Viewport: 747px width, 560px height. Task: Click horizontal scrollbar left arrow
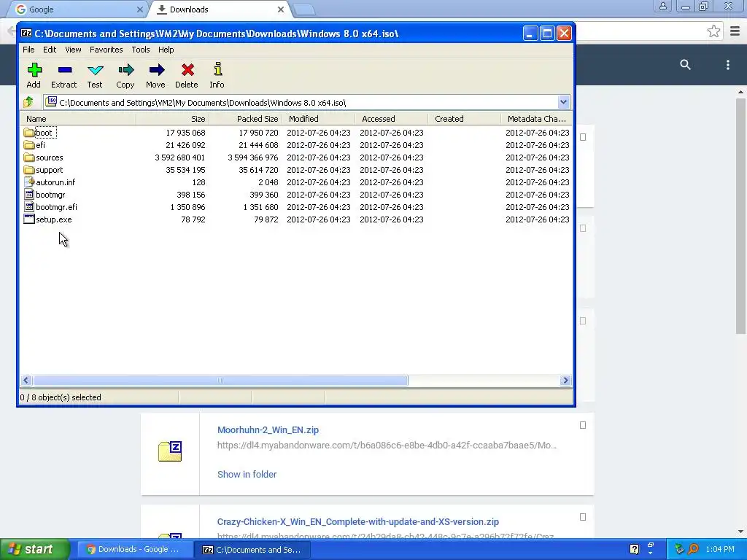[26, 380]
